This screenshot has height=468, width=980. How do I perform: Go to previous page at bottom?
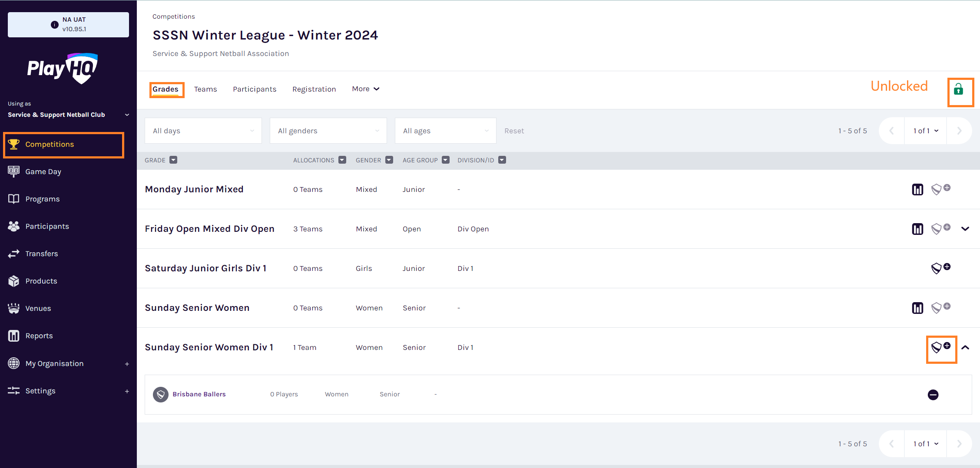click(x=891, y=444)
